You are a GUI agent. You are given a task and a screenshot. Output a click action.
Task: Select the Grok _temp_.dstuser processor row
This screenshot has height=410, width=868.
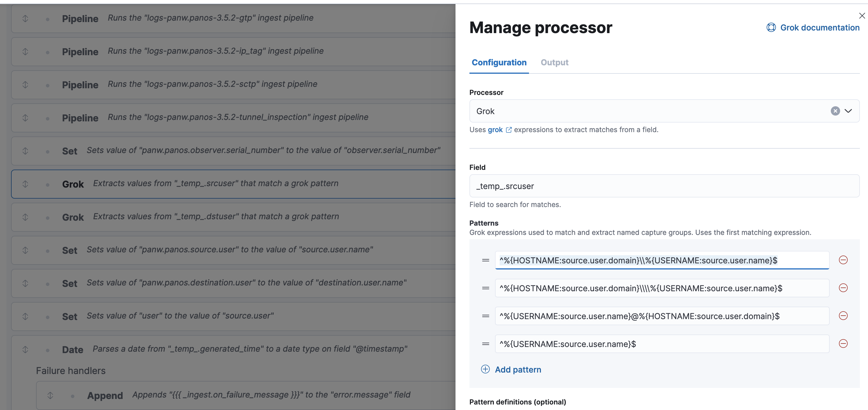coord(216,217)
